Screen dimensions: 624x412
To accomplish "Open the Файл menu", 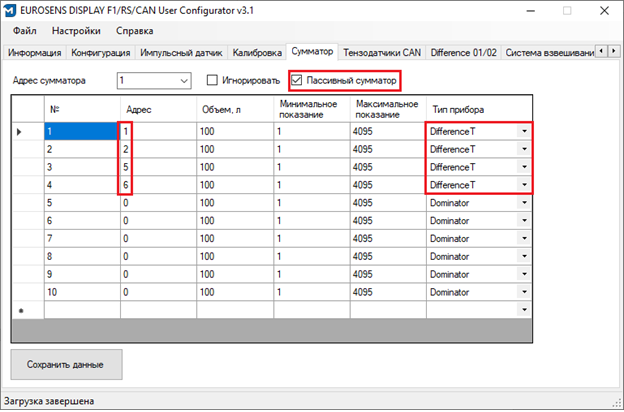I will (25, 31).
